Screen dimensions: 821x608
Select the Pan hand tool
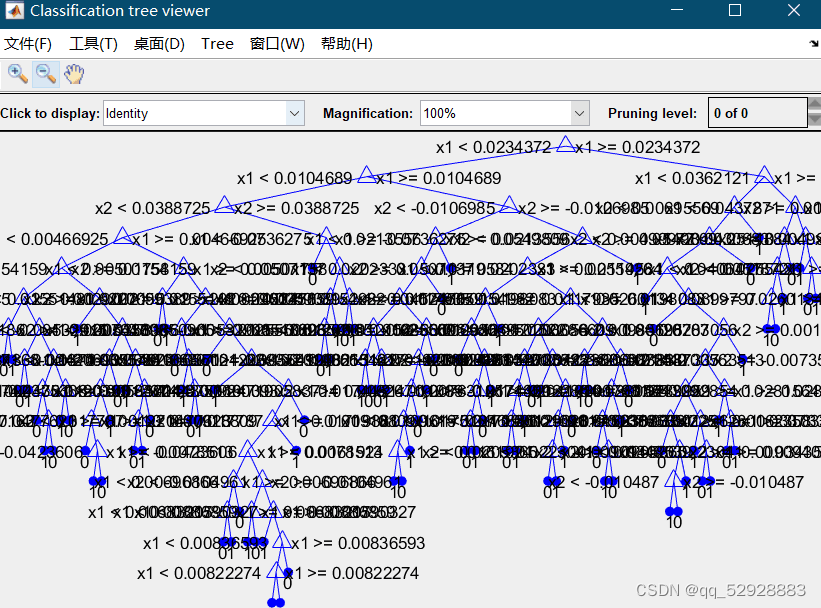tap(73, 74)
